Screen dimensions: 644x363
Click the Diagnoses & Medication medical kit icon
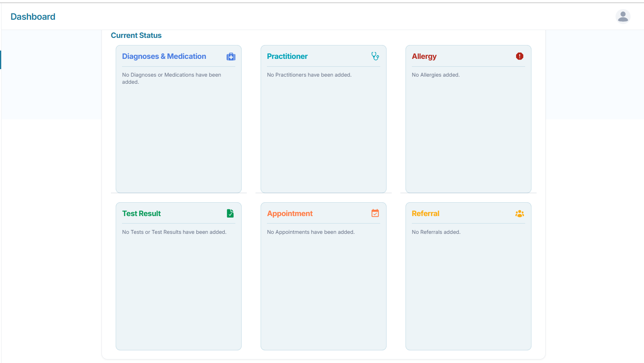click(x=231, y=57)
